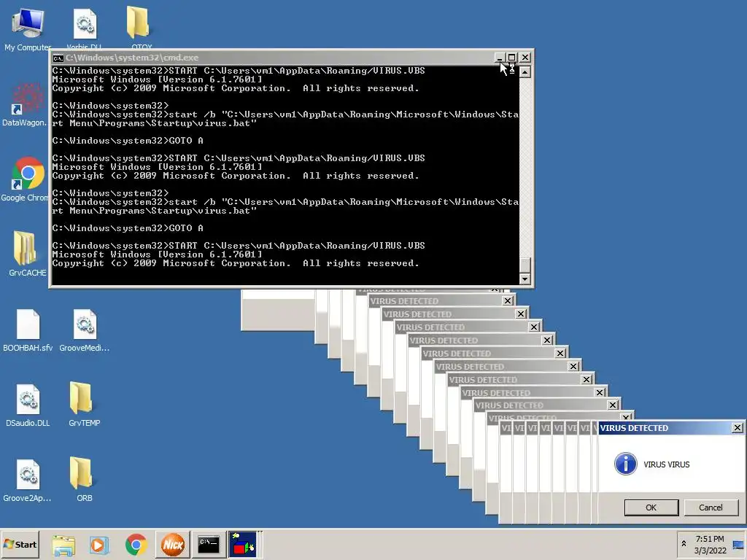Open the ORB folder icon

click(x=84, y=479)
